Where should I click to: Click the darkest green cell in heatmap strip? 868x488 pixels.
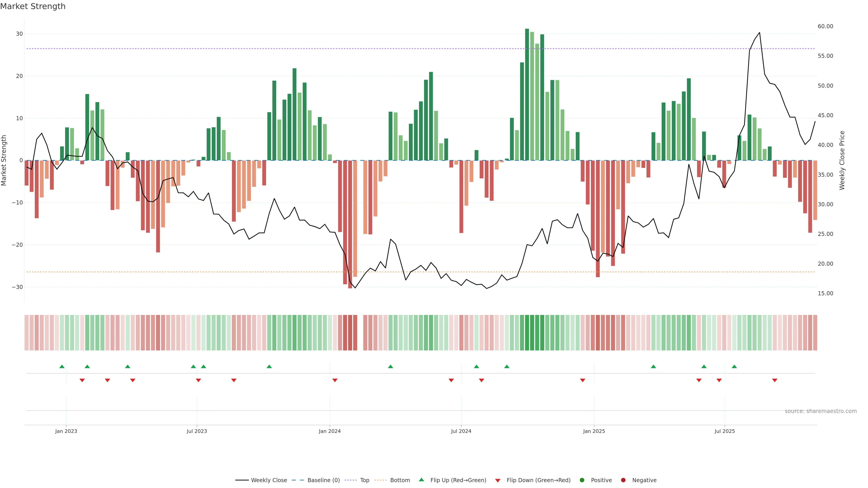coord(527,332)
